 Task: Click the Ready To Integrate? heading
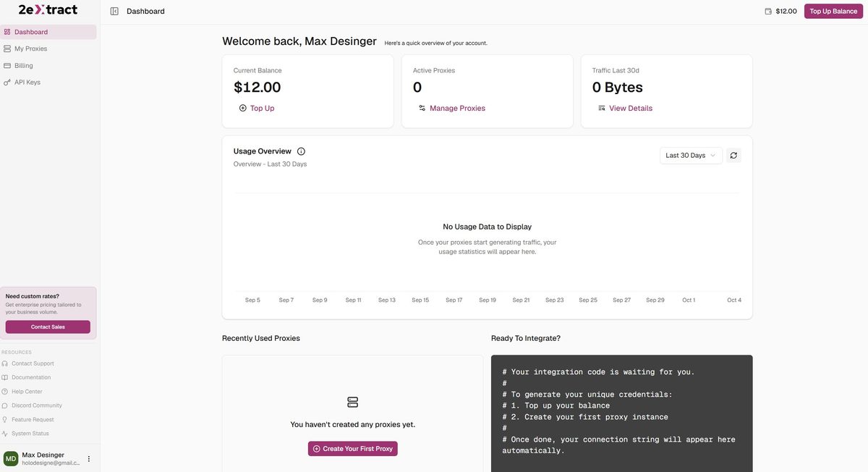click(526, 338)
